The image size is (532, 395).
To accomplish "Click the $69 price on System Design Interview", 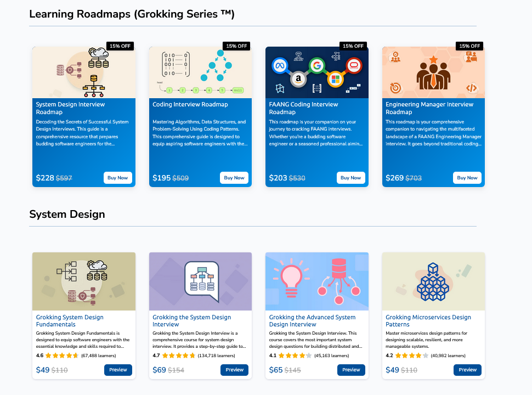I will pos(160,370).
